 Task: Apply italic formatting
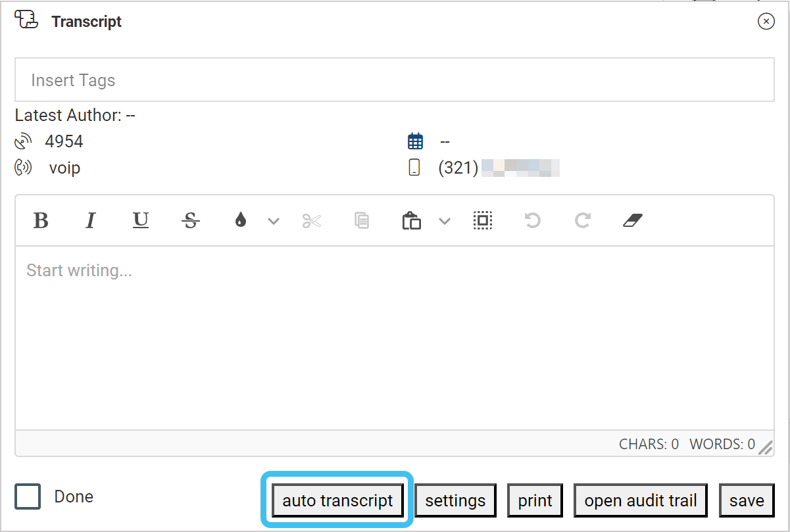[x=91, y=221]
